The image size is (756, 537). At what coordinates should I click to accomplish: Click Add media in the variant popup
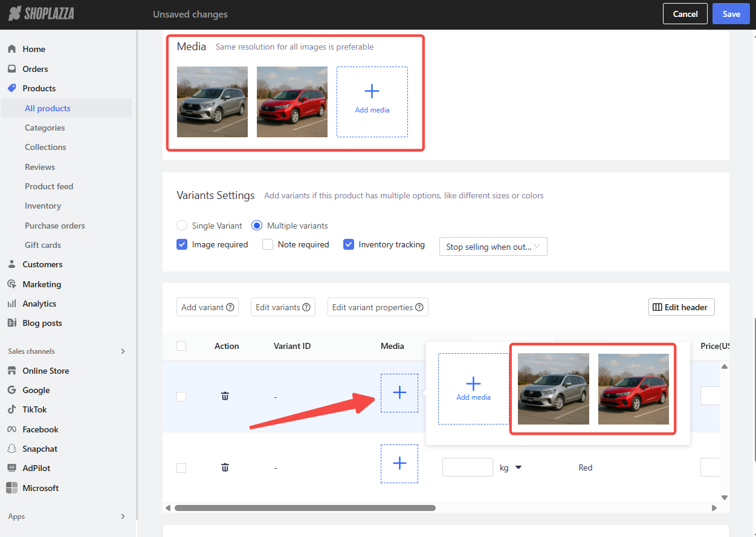(x=473, y=389)
